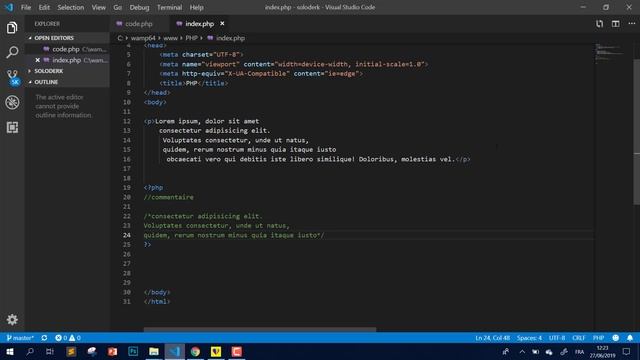
Task: Click the feedback smiley in status bar
Action: [x=616, y=338]
